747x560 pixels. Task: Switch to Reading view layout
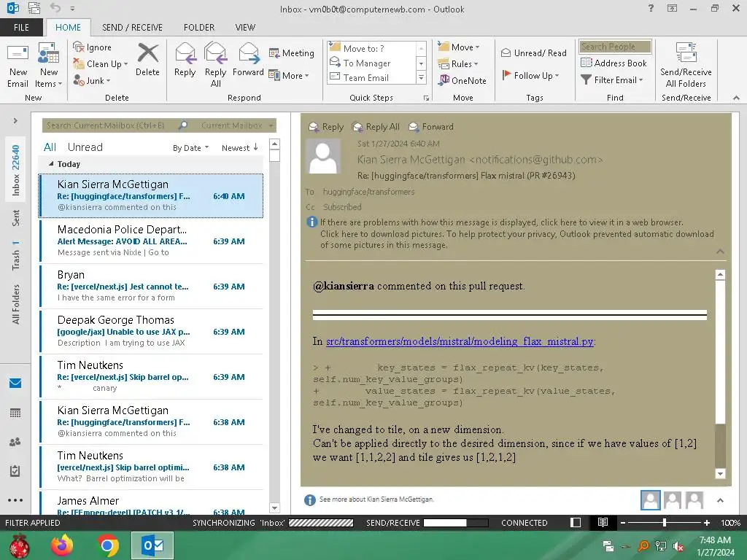coord(603,522)
